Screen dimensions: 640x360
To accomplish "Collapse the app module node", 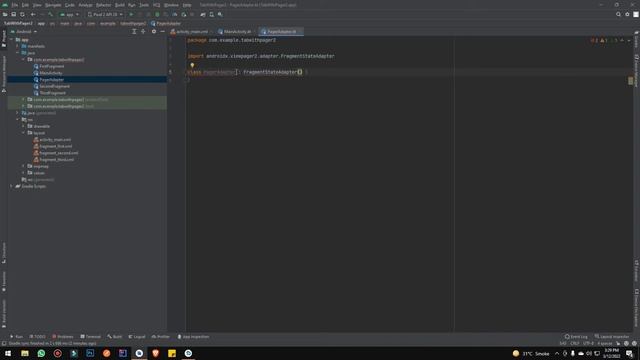I will pos(11,40).
